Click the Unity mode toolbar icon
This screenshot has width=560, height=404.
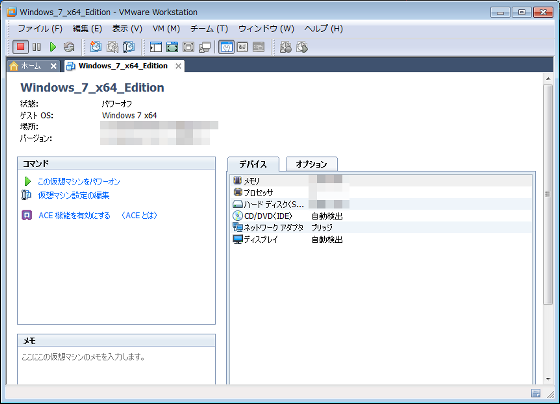[205, 47]
